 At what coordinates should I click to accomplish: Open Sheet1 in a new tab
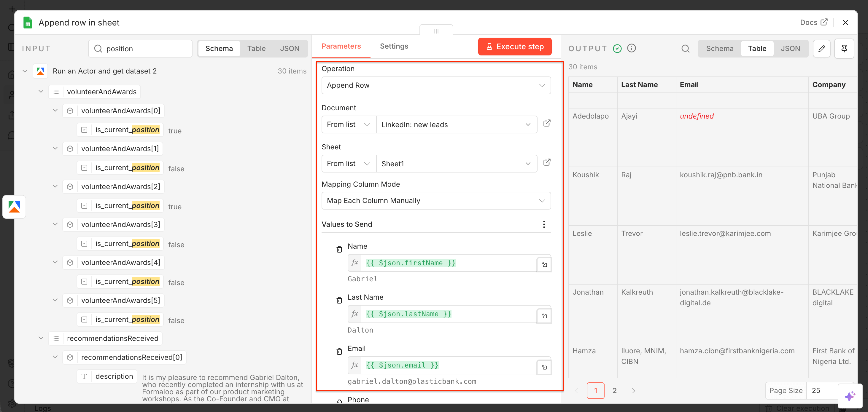pyautogui.click(x=546, y=162)
